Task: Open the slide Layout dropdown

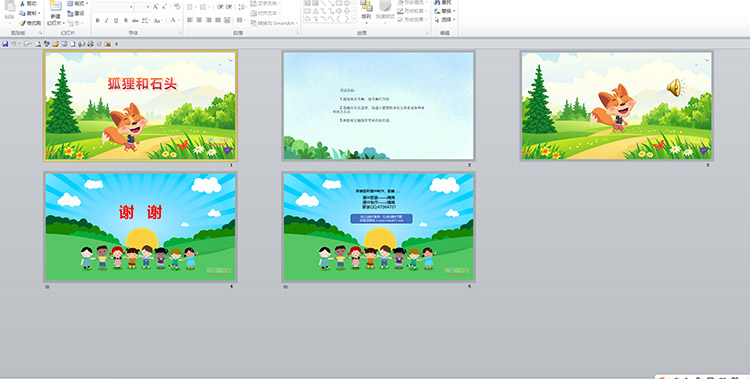Action: pyautogui.click(x=78, y=3)
